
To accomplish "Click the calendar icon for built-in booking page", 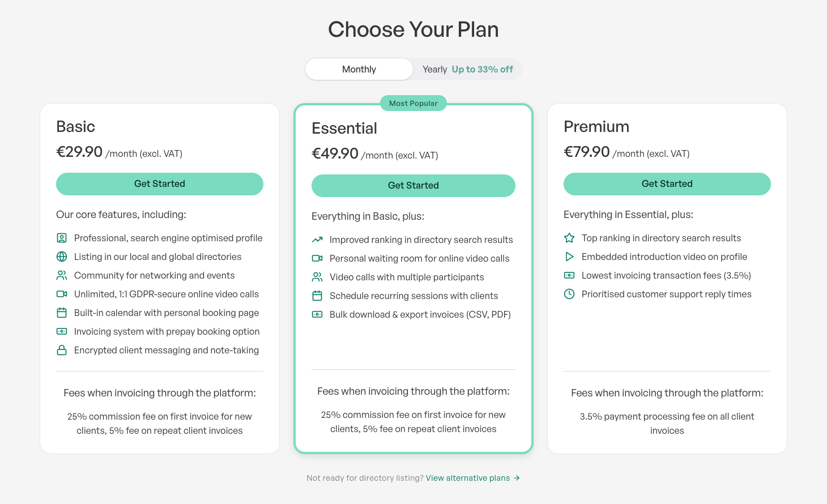I will (x=62, y=313).
